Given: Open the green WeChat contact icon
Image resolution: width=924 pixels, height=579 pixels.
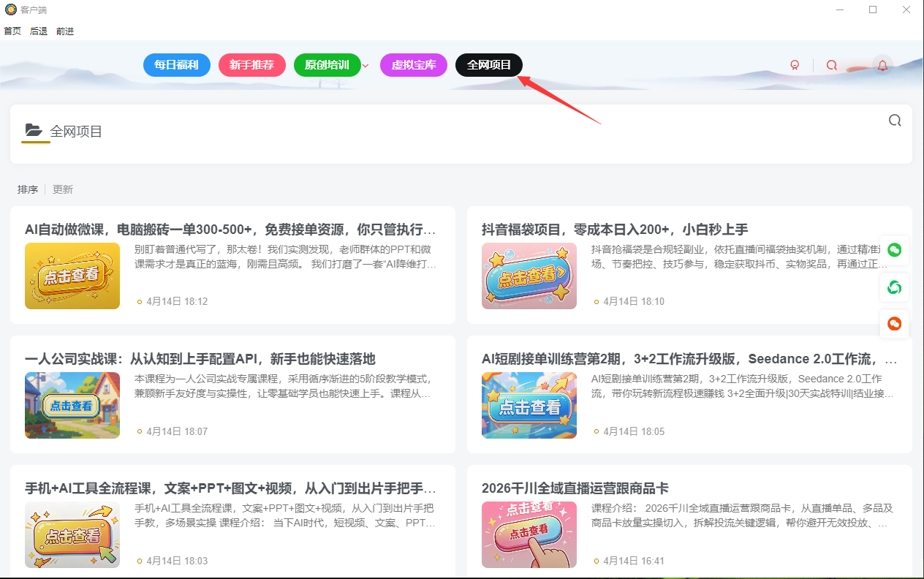Looking at the screenshot, I should tap(894, 250).
